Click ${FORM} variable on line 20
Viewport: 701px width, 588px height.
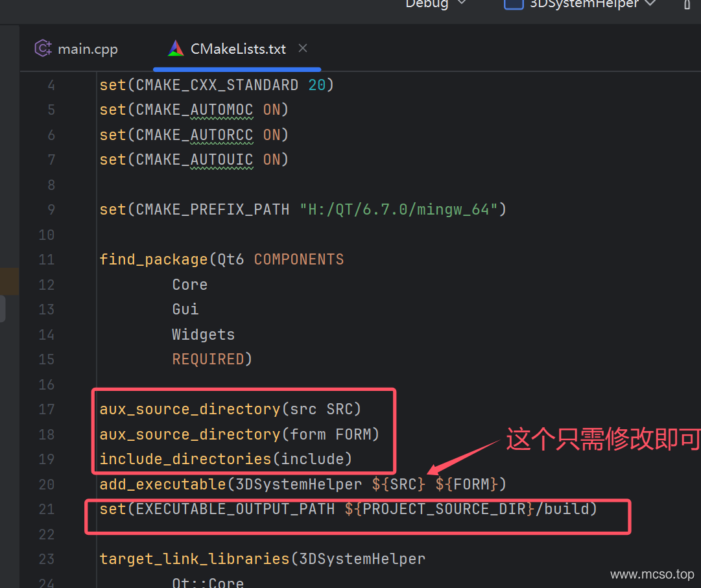coord(466,484)
